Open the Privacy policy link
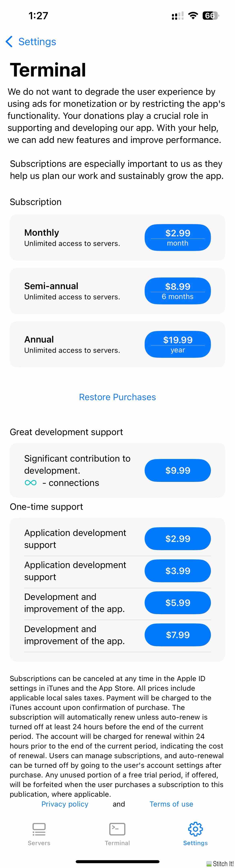This screenshot has width=235, height=868. click(x=65, y=804)
